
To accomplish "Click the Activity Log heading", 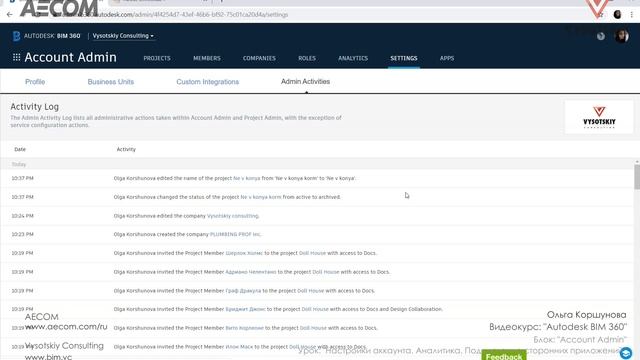I will click(35, 107).
